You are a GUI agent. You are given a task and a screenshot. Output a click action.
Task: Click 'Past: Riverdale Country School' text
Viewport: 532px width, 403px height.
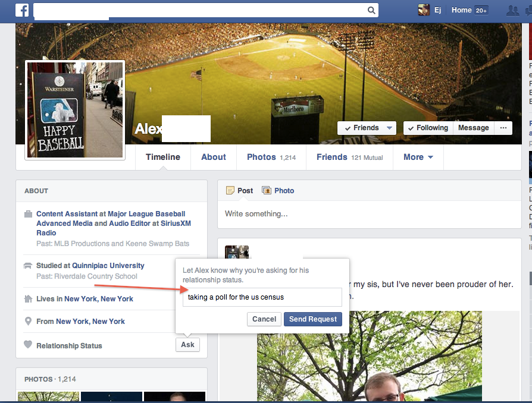87,276
